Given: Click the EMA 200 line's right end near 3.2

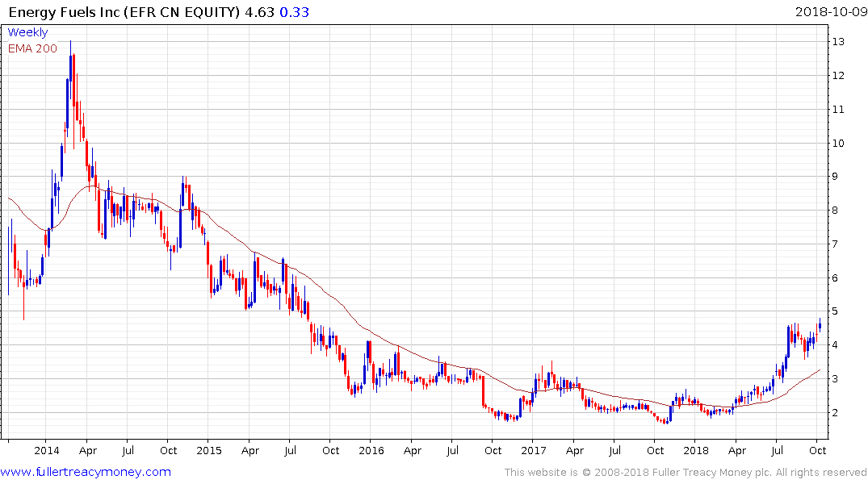Looking at the screenshot, I should [x=819, y=370].
